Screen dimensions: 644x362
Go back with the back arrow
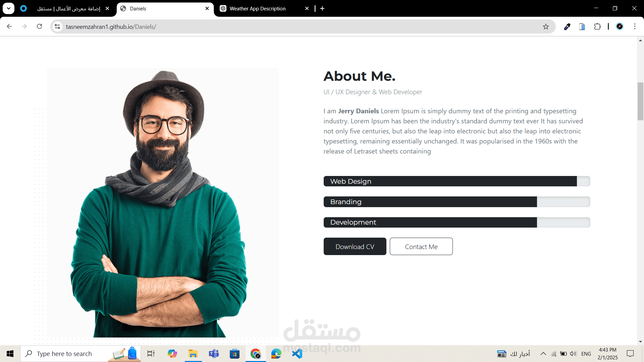9,26
